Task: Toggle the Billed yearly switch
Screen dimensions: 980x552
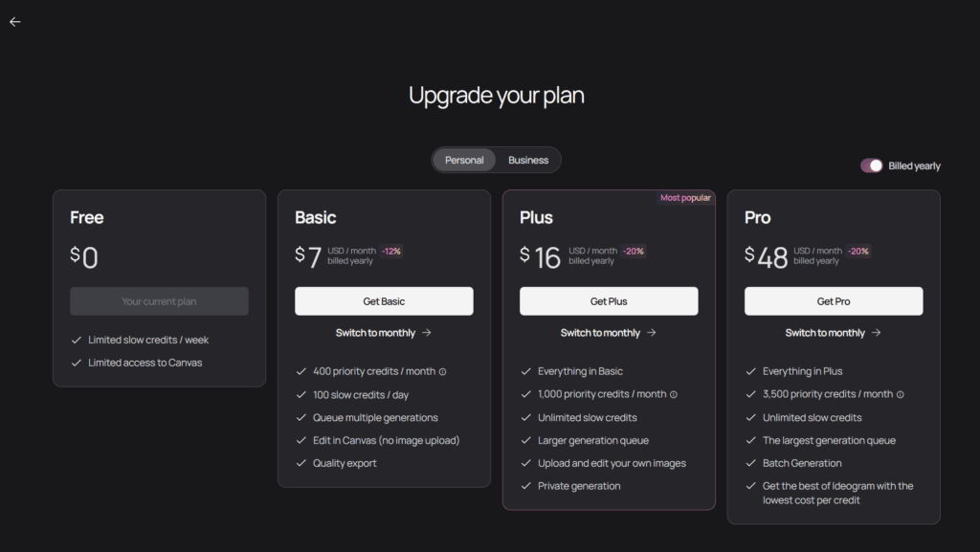Action: (x=871, y=165)
